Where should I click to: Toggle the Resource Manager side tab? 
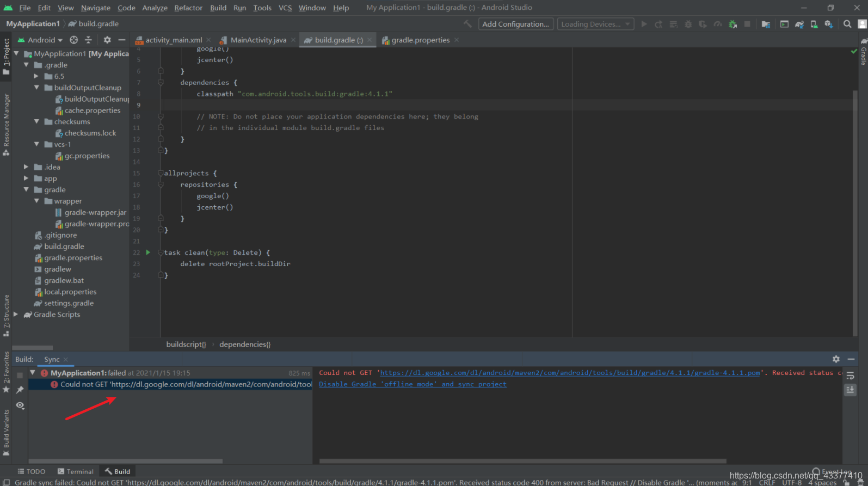[x=6, y=125]
